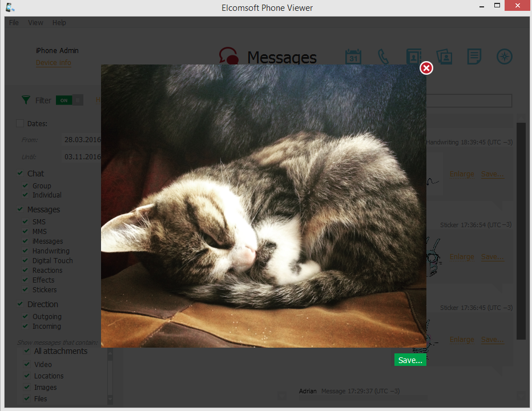Open the From date field
Viewport: 532px width, 411px height.
coord(82,139)
